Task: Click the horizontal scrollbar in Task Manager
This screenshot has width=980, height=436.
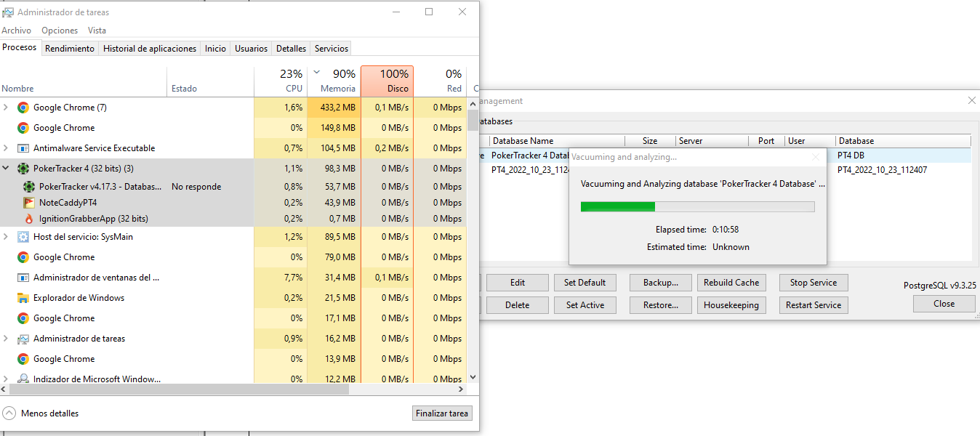Action: point(233,389)
